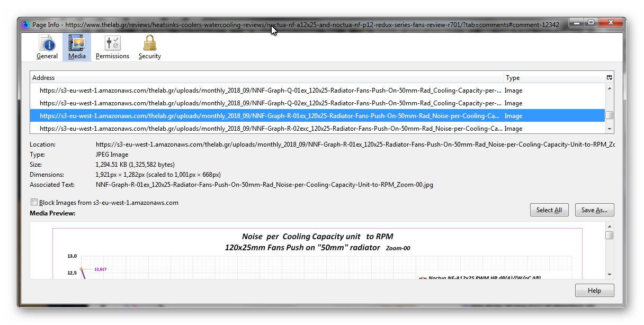
Task: Maximize the Page Info window
Action: [x=592, y=23]
